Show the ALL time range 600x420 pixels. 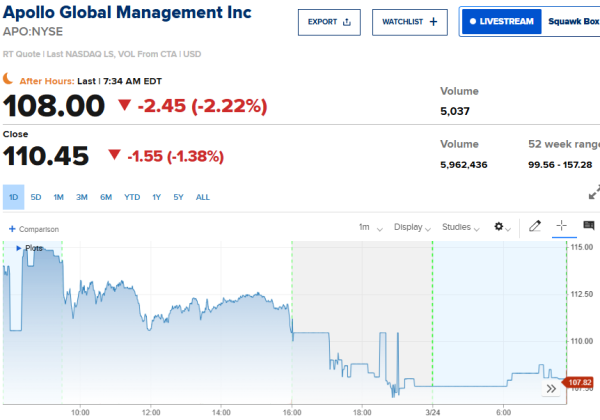coord(203,197)
